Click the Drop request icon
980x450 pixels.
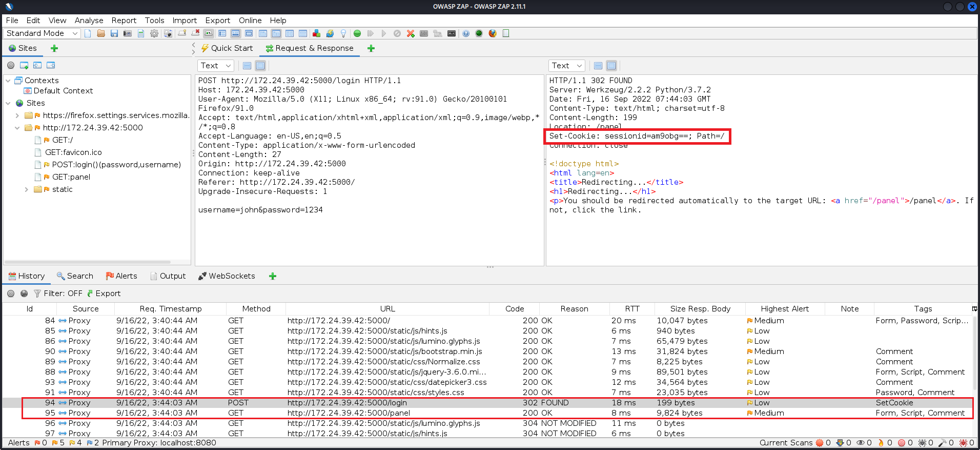(x=397, y=33)
